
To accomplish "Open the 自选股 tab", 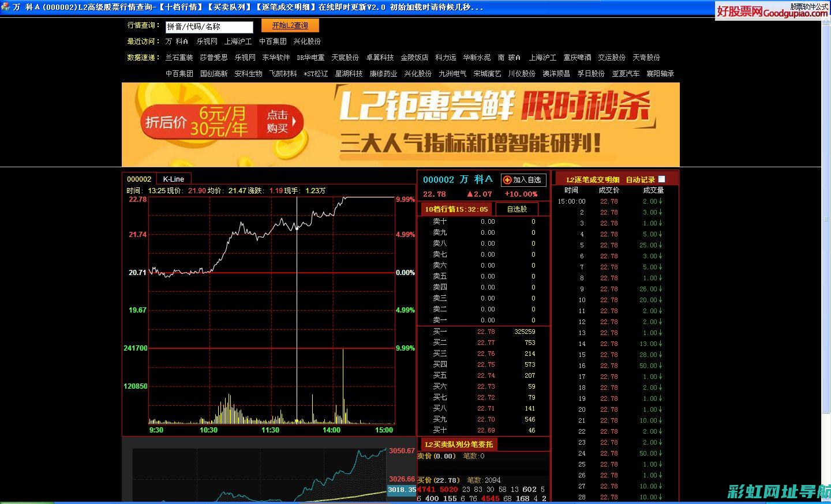I will 516,209.
